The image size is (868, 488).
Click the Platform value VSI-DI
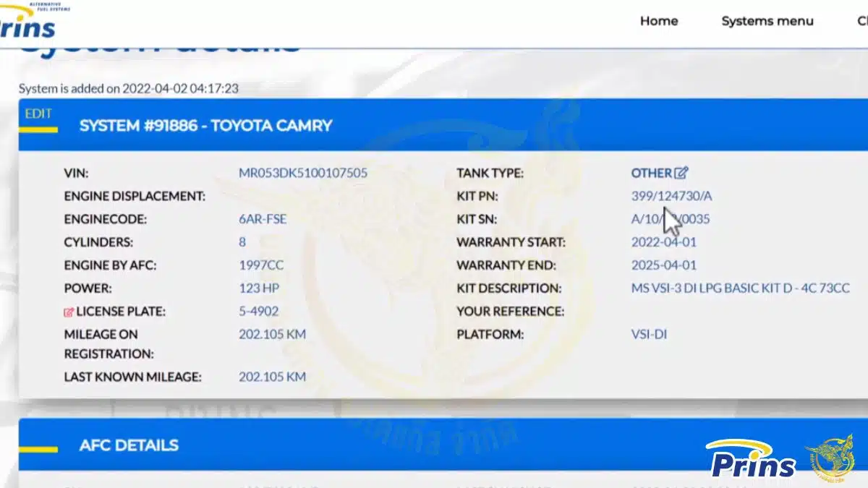(649, 335)
